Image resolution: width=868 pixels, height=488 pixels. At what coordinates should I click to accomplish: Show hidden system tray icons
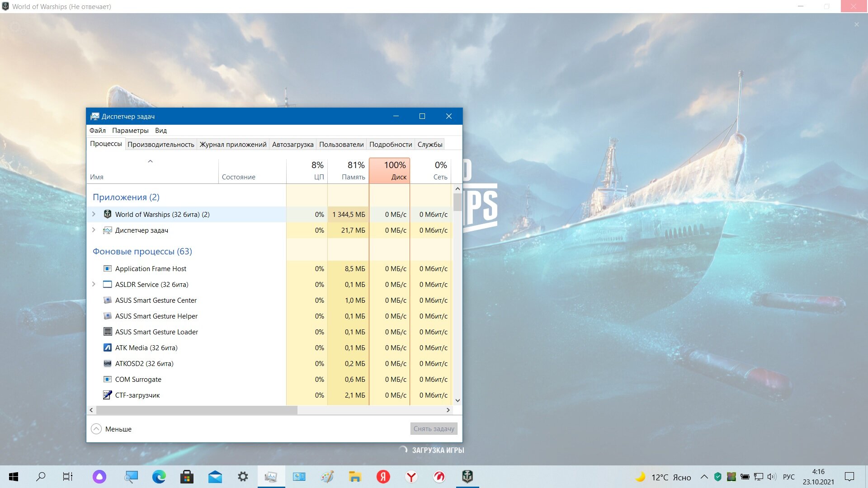pyautogui.click(x=704, y=477)
